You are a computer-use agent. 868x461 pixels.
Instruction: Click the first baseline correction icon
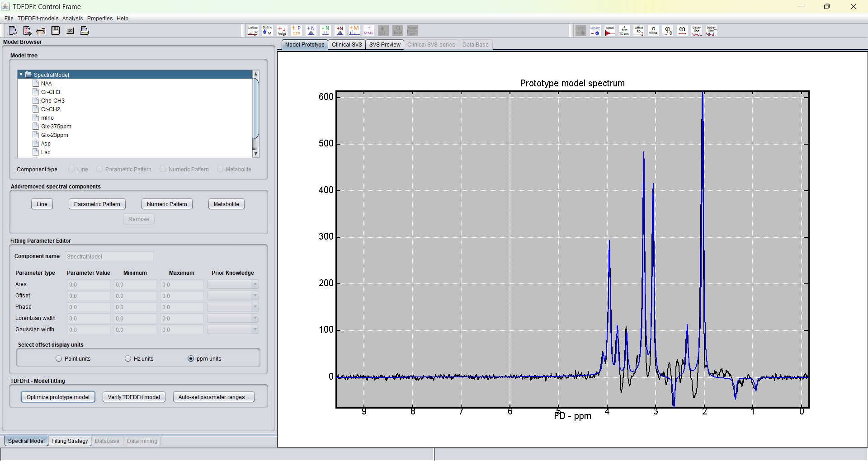click(697, 31)
